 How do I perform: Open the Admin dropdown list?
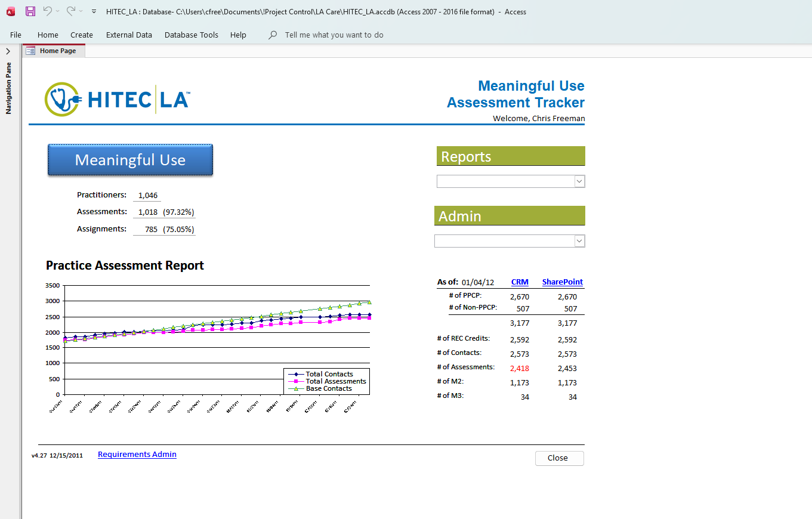coord(578,241)
